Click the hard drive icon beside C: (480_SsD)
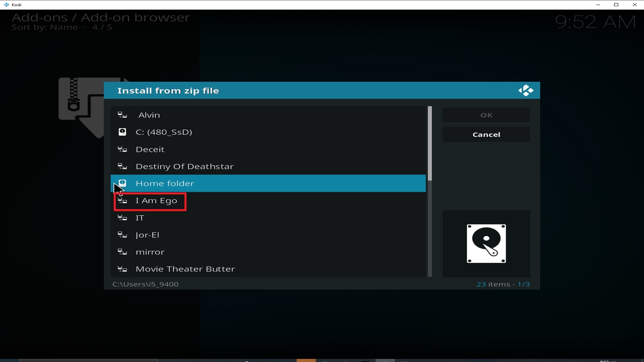644x362 pixels. (122, 132)
